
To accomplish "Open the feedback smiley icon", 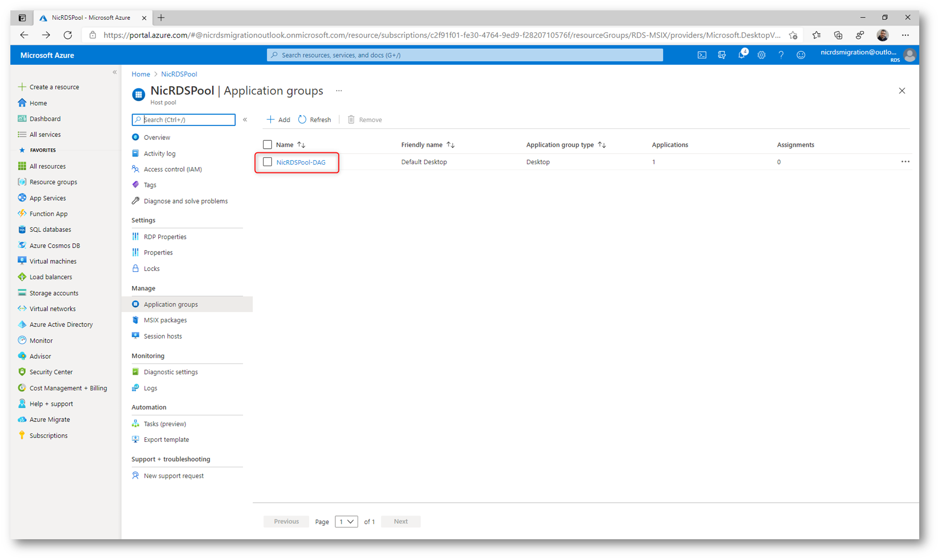I will [x=801, y=55].
